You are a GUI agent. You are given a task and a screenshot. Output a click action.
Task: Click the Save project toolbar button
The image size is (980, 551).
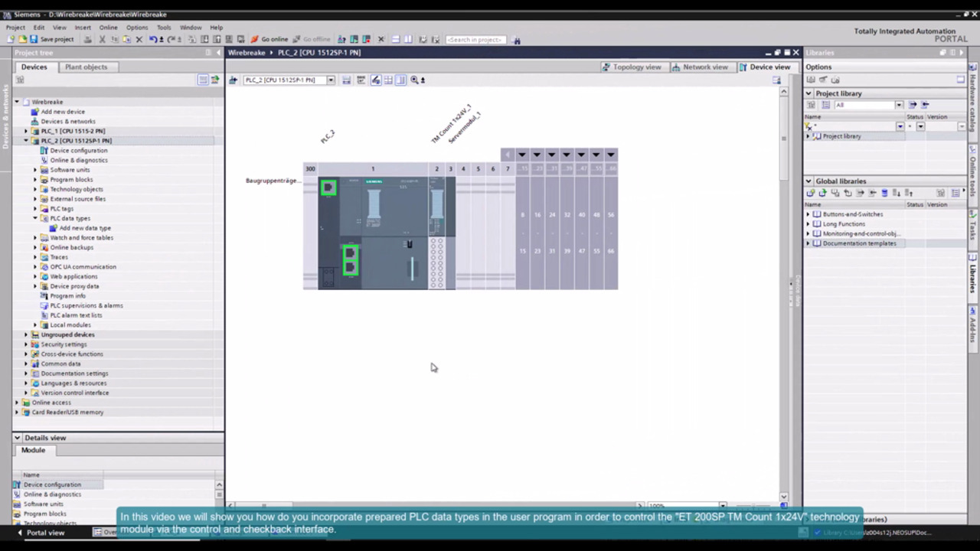pyautogui.click(x=52, y=39)
